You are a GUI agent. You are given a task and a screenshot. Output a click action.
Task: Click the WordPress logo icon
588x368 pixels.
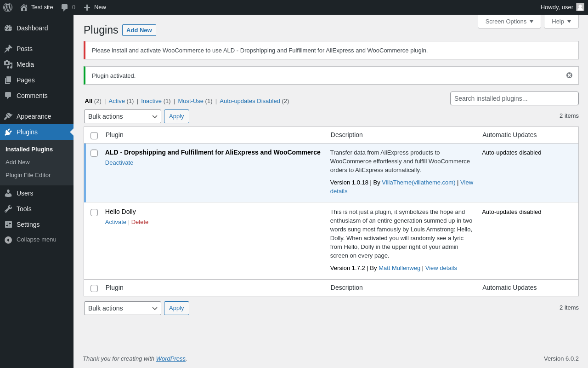(x=8, y=7)
